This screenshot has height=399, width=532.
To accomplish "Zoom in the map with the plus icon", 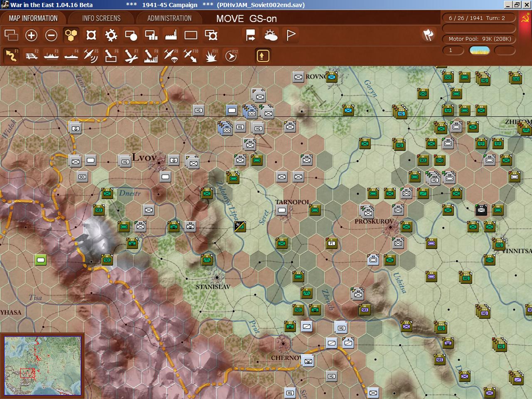I will coord(31,35).
